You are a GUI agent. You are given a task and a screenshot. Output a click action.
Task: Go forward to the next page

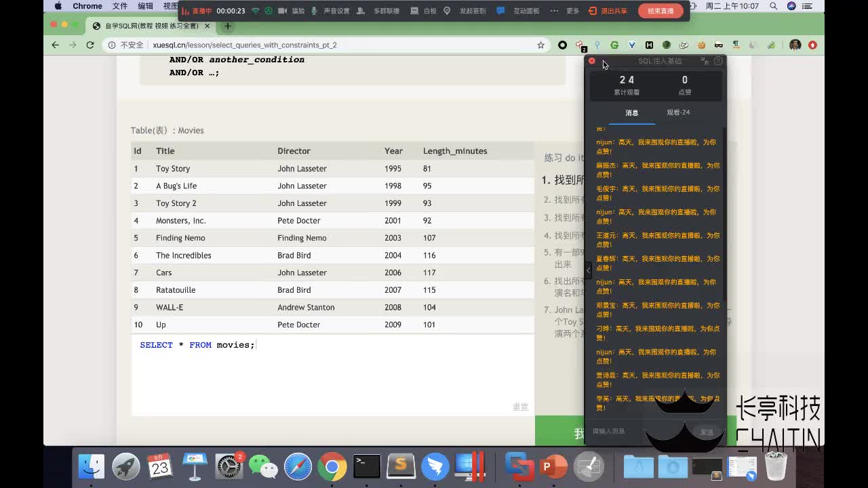click(73, 45)
